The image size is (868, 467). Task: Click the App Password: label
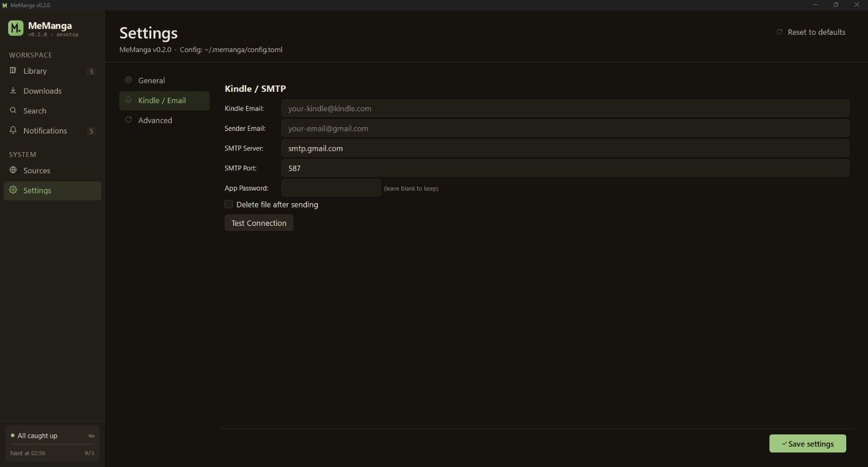(246, 188)
